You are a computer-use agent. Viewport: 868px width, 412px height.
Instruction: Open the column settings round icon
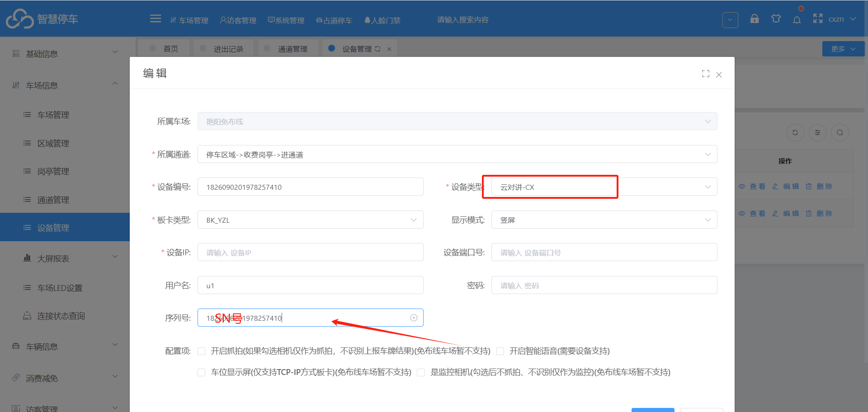817,132
